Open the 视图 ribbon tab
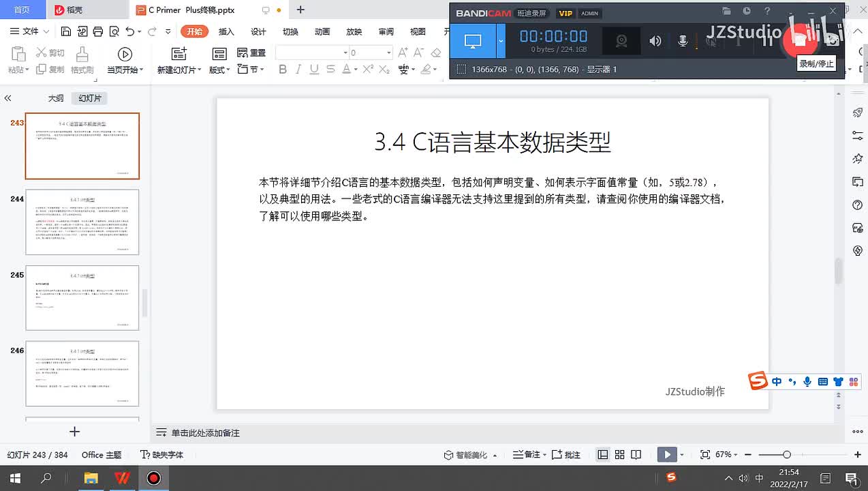This screenshot has width=868, height=491. pos(418,31)
